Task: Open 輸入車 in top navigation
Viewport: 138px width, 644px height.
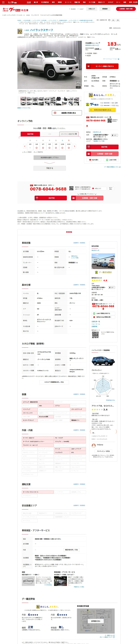Action: [x=36, y=2]
